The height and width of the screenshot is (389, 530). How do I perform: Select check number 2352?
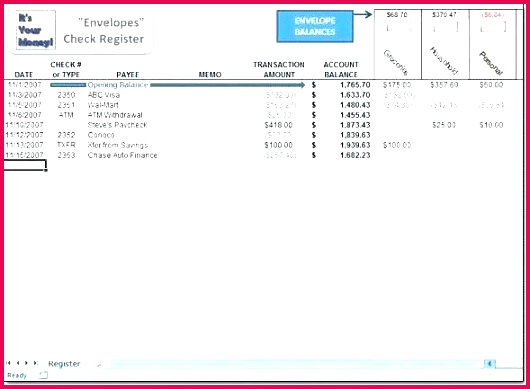(x=66, y=135)
